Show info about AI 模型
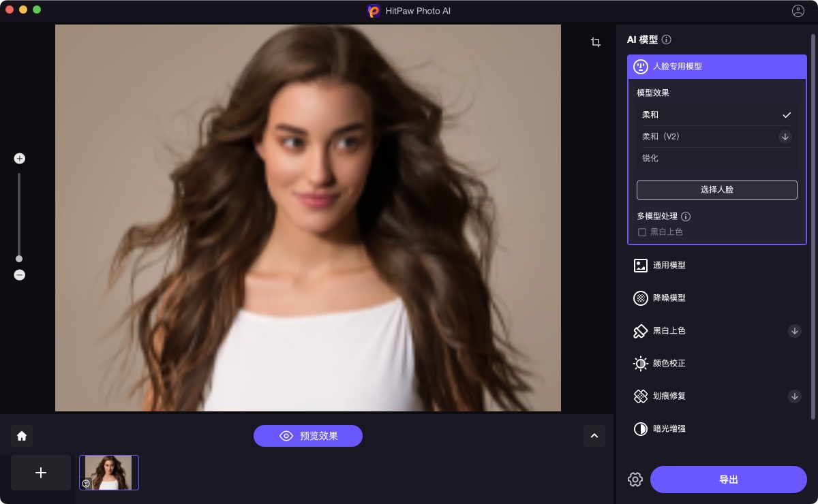Viewport: 818px width, 504px height. (667, 40)
